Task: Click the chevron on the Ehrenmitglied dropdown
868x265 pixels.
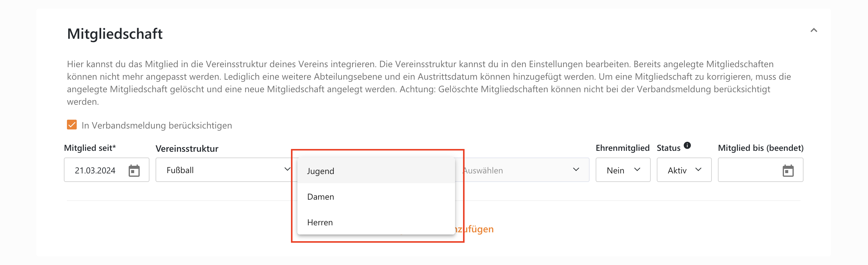Action: [638, 170]
